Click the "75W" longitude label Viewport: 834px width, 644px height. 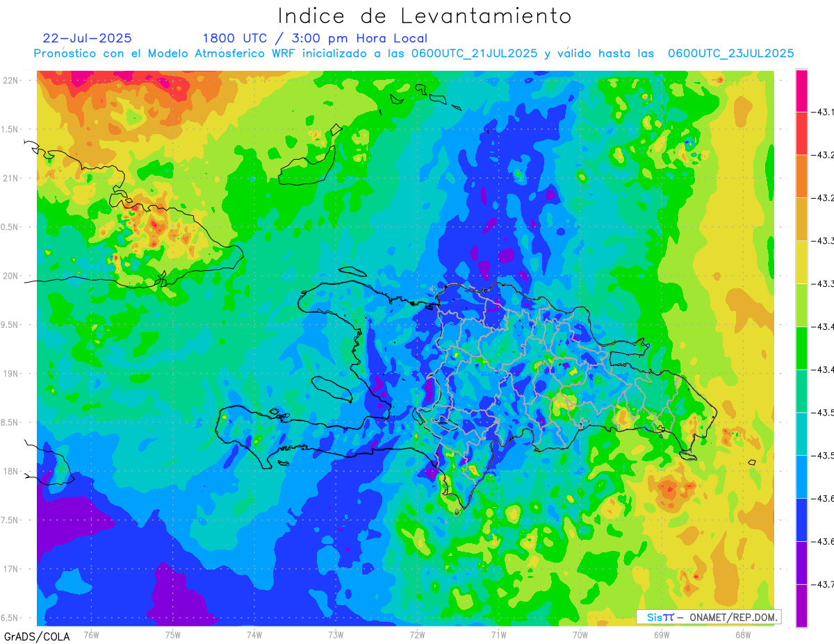pos(172,634)
